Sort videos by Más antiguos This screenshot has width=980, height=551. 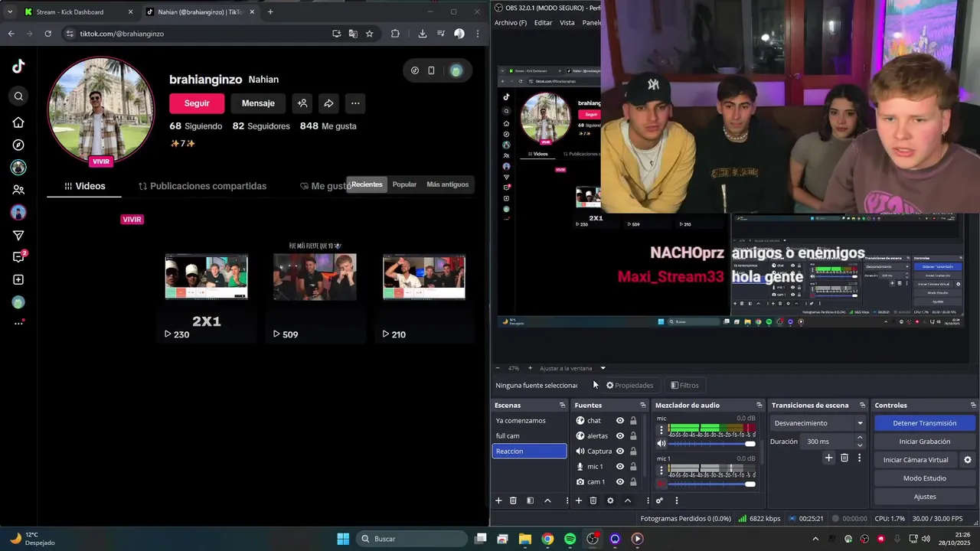pos(447,184)
